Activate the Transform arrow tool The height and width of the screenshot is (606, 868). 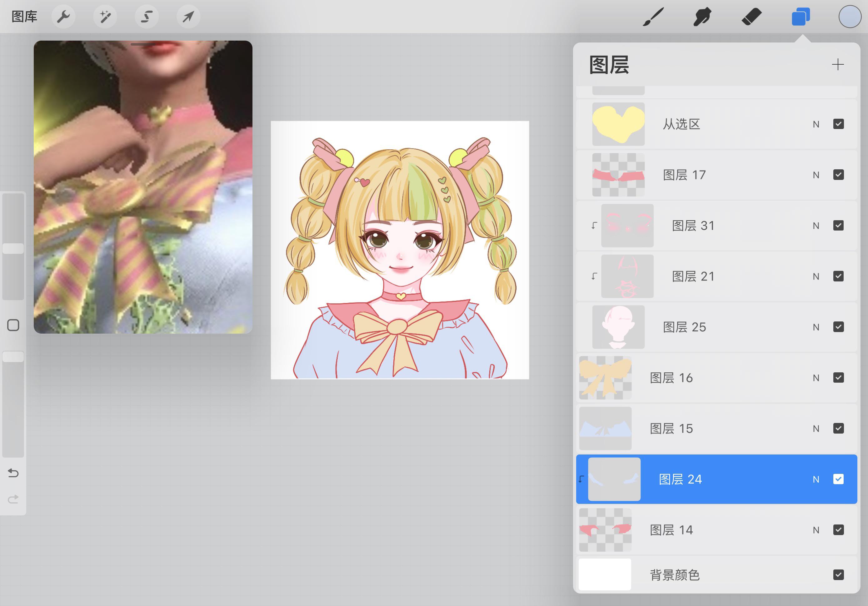pyautogui.click(x=188, y=17)
